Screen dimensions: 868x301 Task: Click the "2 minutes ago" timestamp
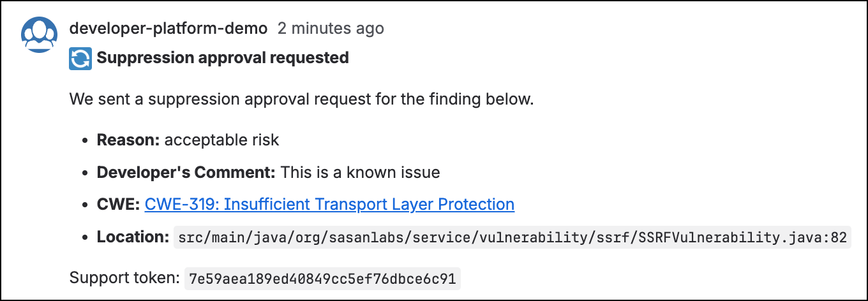coord(331,29)
